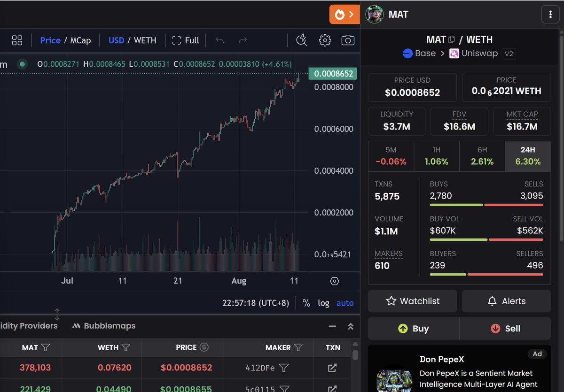Expand the bottom panel with double chevron
564x392 pixels.
[351, 326]
